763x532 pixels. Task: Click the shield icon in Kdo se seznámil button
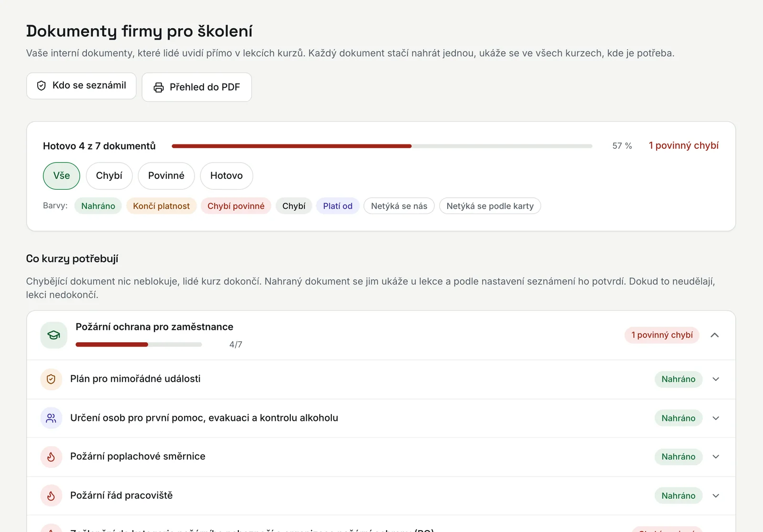[x=41, y=86]
